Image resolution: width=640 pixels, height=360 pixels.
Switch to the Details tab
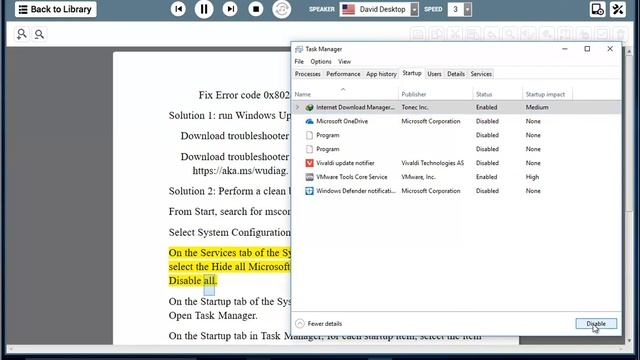(x=456, y=74)
